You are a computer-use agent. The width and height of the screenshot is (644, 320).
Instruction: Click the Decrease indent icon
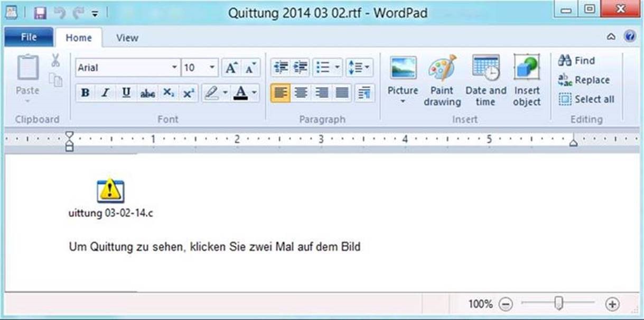click(x=281, y=67)
